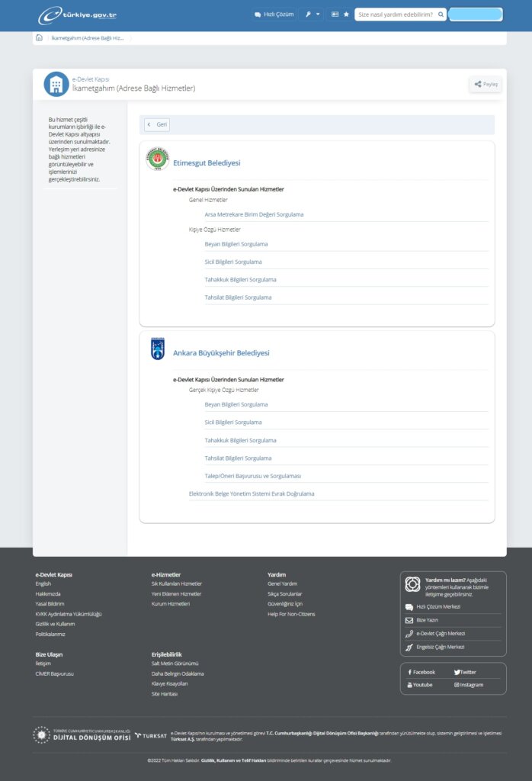Viewport: 532px width, 781px height.
Task: Open Etimesgut Tahsilat Bilgileri Sorgulama
Action: [x=238, y=297]
